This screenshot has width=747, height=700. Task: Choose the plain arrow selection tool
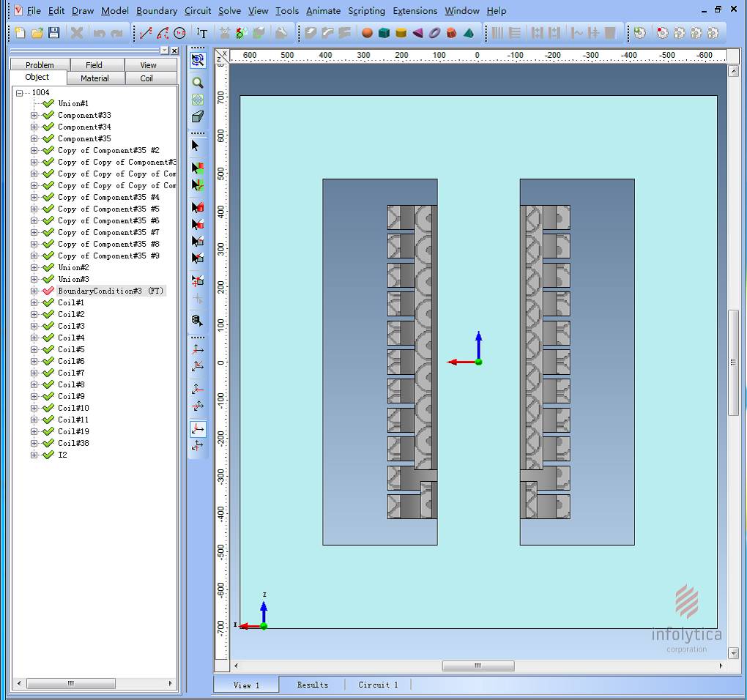196,146
